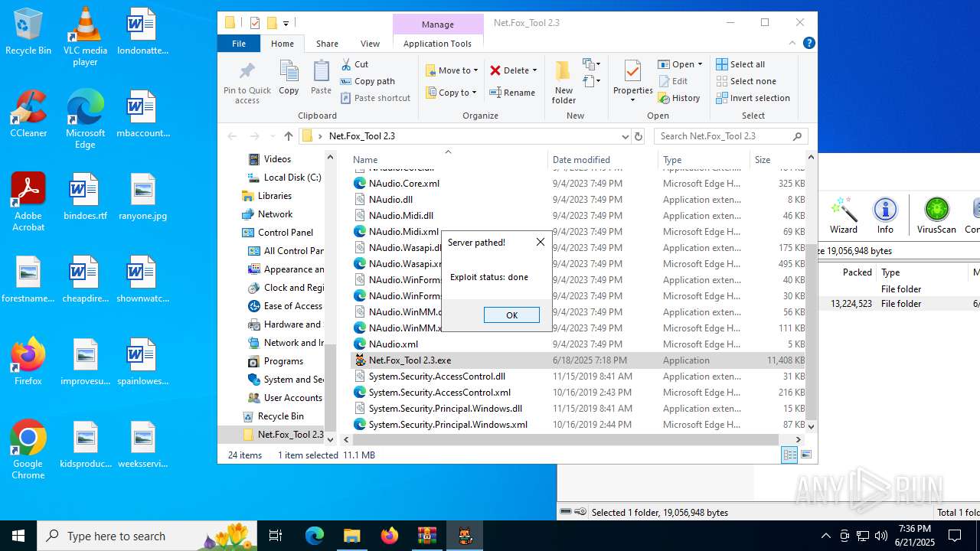Create a New folder
This screenshot has width=980, height=551.
563,83
